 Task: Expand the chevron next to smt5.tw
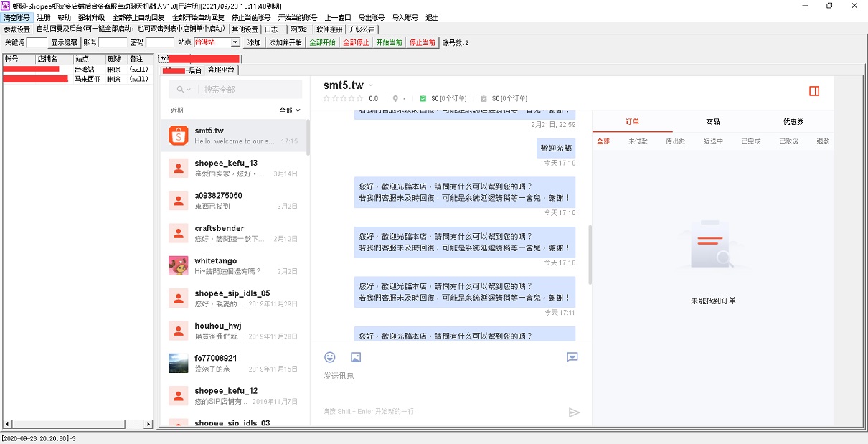[x=371, y=86]
